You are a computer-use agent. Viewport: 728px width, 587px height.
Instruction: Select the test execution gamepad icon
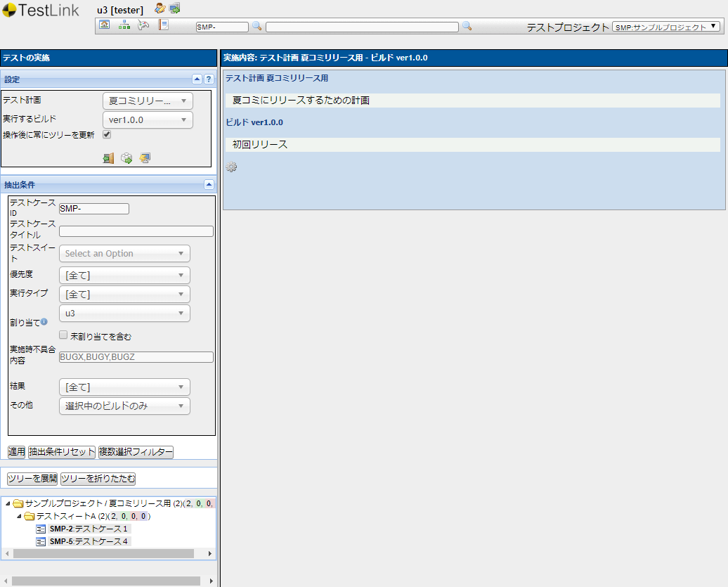[143, 25]
